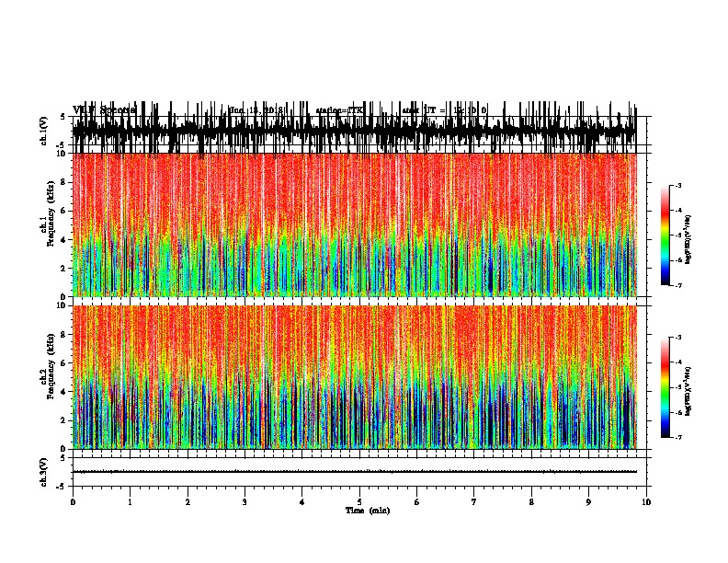The image size is (728, 563).
Task: Click the ch.1 voltage waveform trace
Action: tap(355, 130)
